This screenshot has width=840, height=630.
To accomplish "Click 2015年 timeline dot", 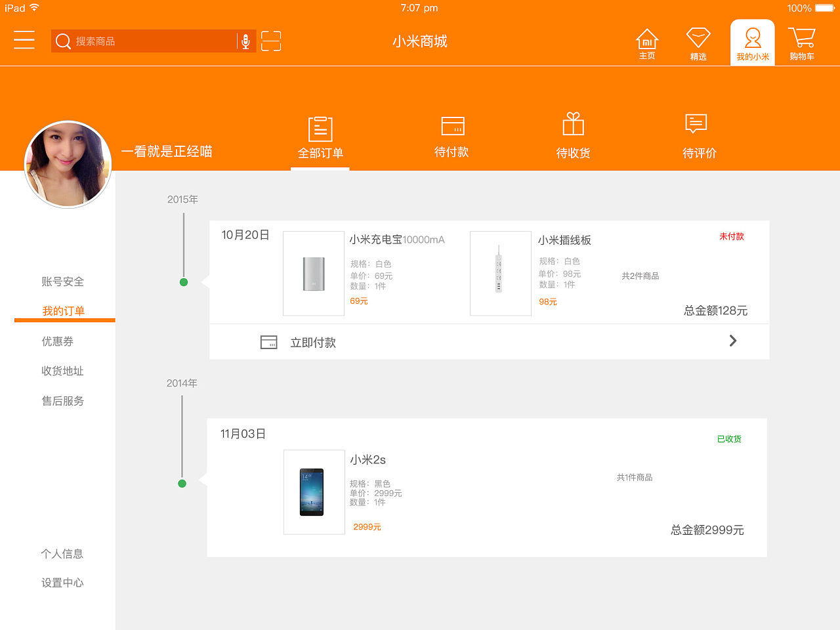I will tap(184, 282).
